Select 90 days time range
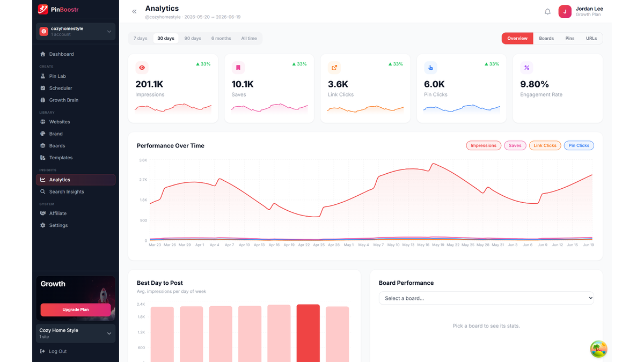The width and height of the screenshot is (644, 362). [x=193, y=39]
